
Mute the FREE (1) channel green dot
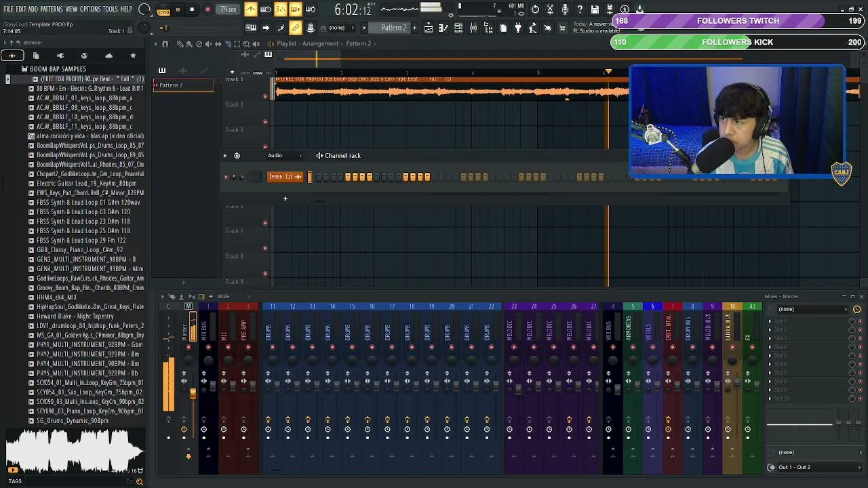pos(226,177)
